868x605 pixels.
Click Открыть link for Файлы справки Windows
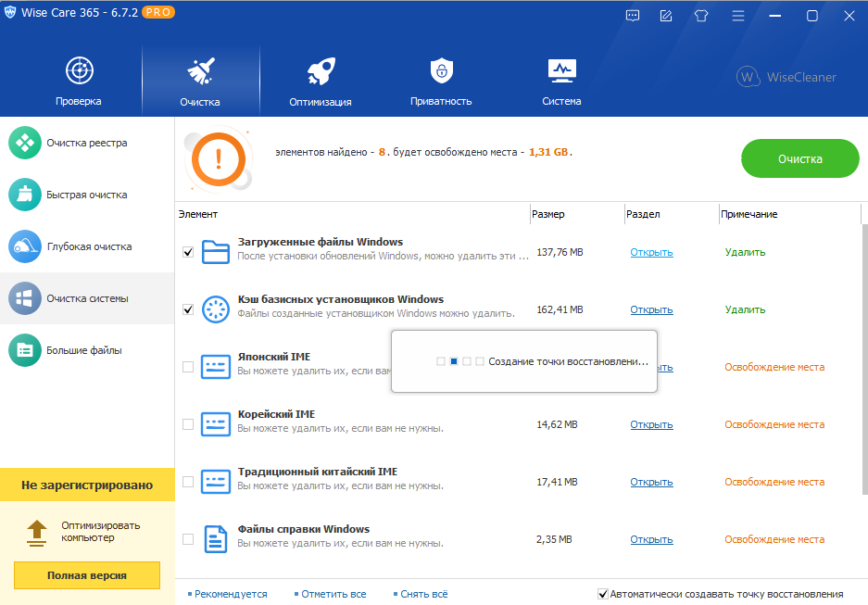651,540
